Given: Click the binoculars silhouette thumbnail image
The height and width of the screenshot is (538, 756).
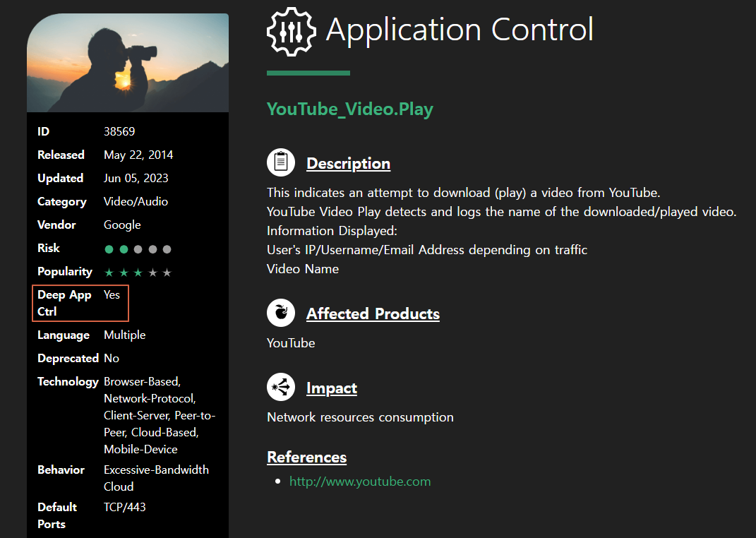Looking at the screenshot, I should point(128,63).
